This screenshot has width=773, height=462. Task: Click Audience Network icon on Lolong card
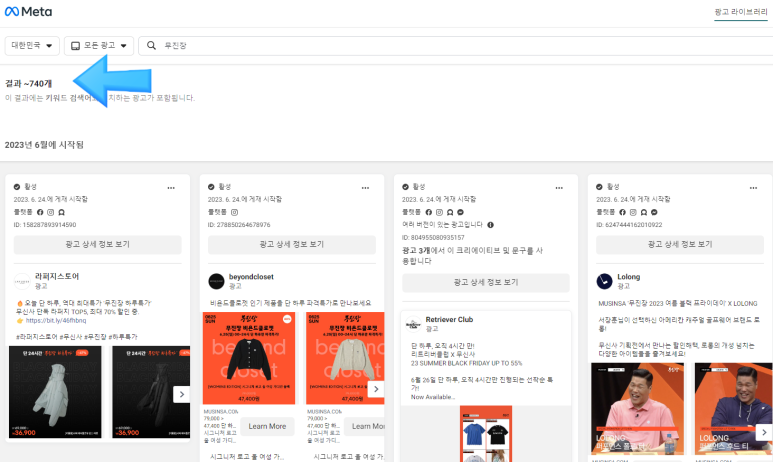pyautogui.click(x=643, y=213)
